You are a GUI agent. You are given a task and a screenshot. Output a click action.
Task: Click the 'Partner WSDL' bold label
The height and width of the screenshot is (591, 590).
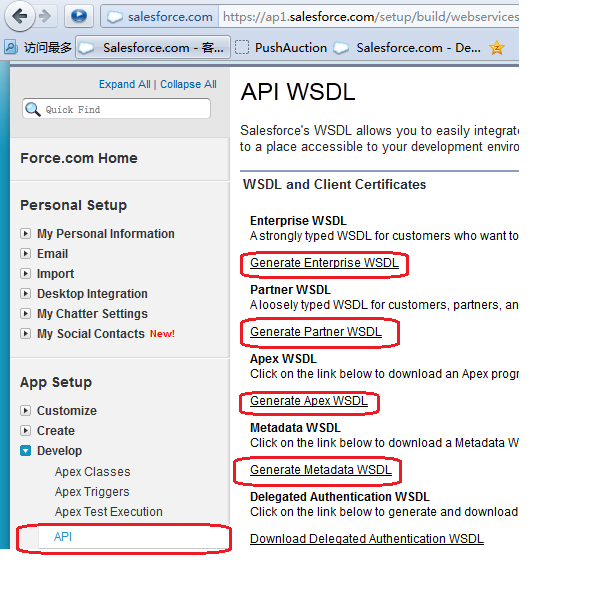(290, 289)
